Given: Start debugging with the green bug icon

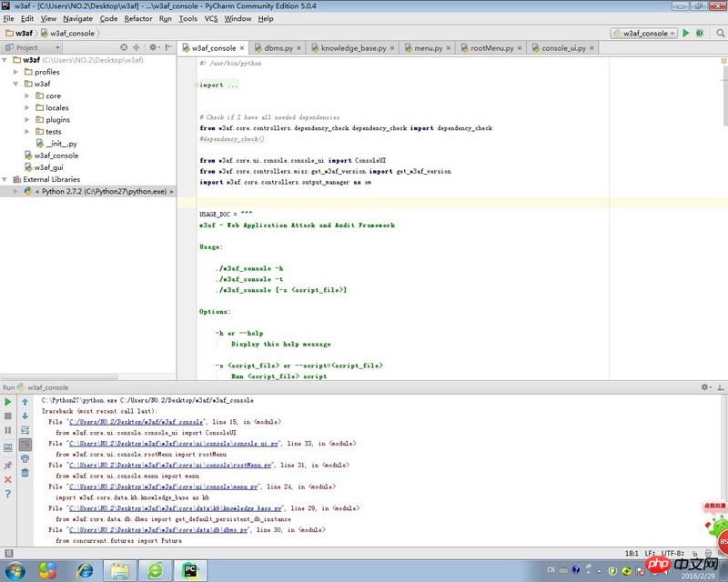Looking at the screenshot, I should pos(698,33).
